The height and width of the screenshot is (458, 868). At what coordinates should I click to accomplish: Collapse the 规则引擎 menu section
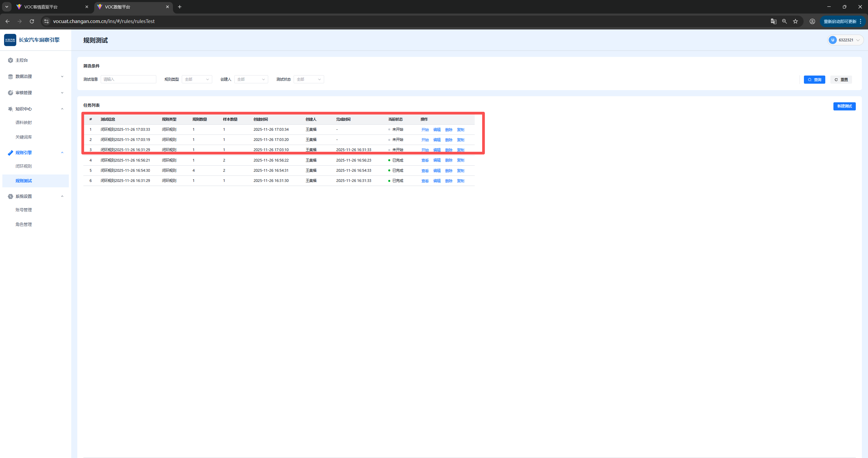point(62,153)
